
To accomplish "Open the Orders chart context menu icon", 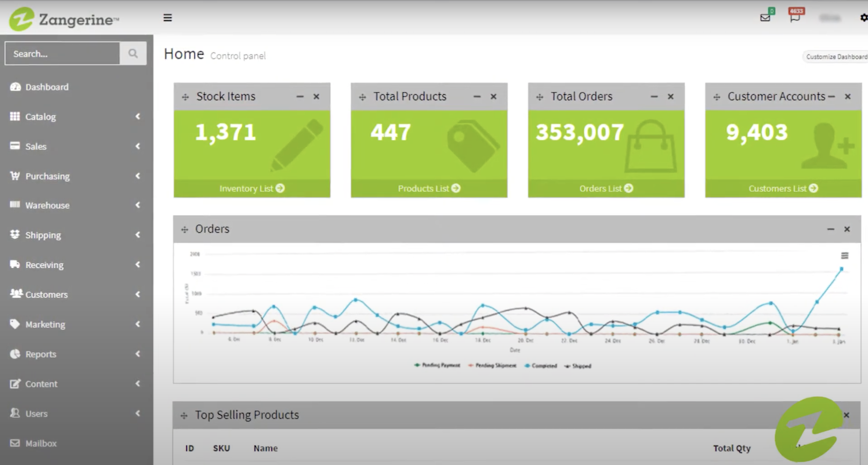I will 844,256.
